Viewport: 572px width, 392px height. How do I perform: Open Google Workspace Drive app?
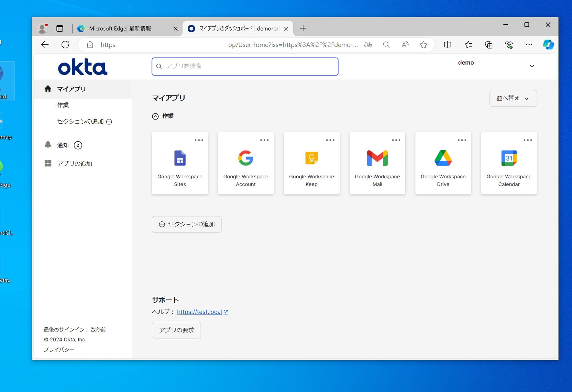coord(443,163)
